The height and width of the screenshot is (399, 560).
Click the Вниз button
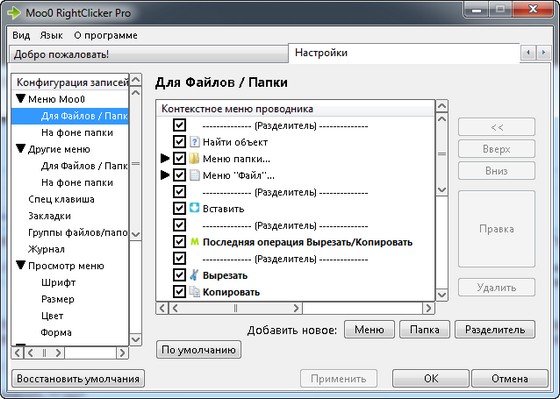pos(497,171)
